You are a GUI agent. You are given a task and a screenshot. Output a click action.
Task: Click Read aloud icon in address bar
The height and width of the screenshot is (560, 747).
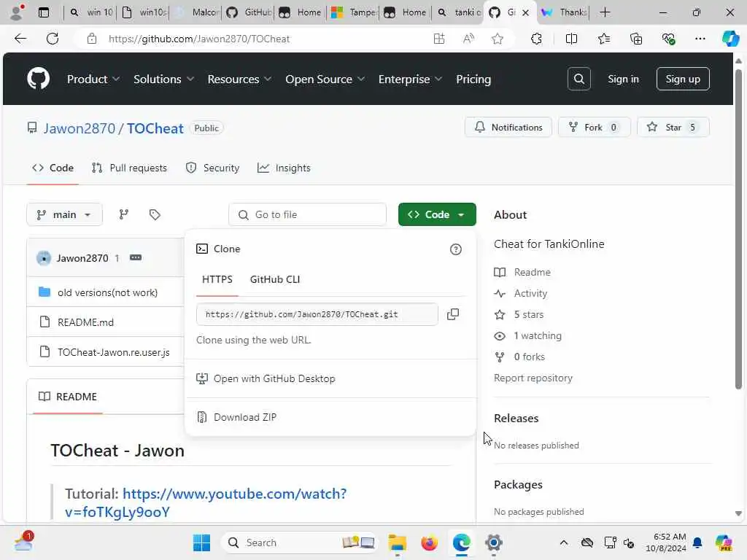[468, 39]
